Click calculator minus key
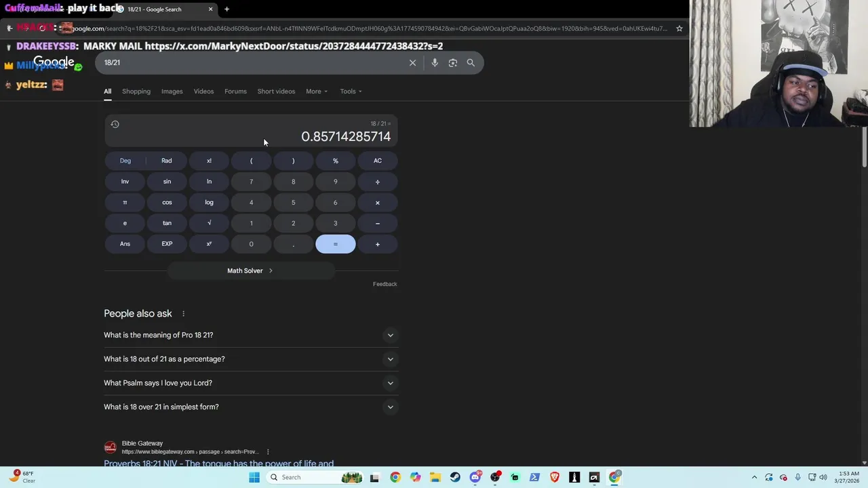This screenshot has height=488, width=868. pyautogui.click(x=378, y=223)
